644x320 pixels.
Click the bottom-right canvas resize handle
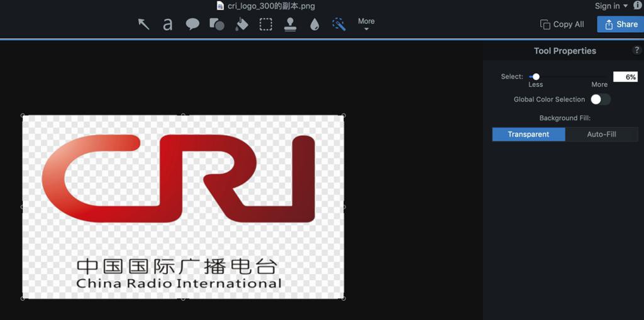(343, 299)
